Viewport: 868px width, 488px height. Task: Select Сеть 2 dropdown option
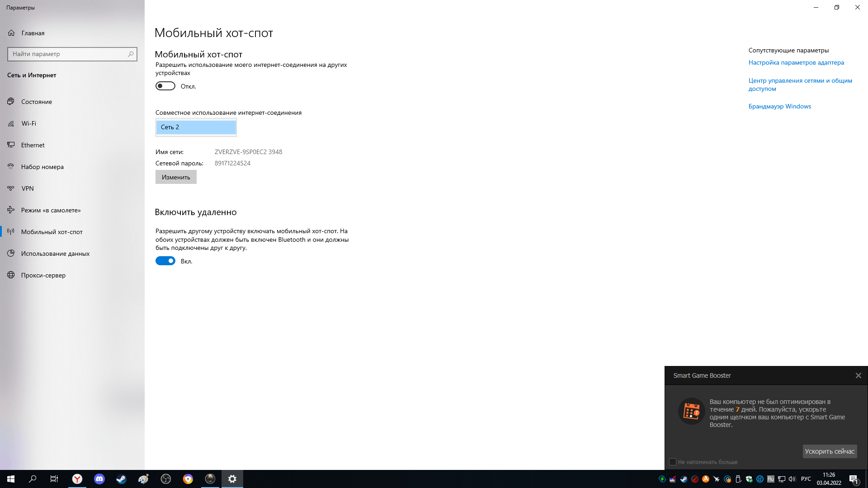tap(196, 127)
